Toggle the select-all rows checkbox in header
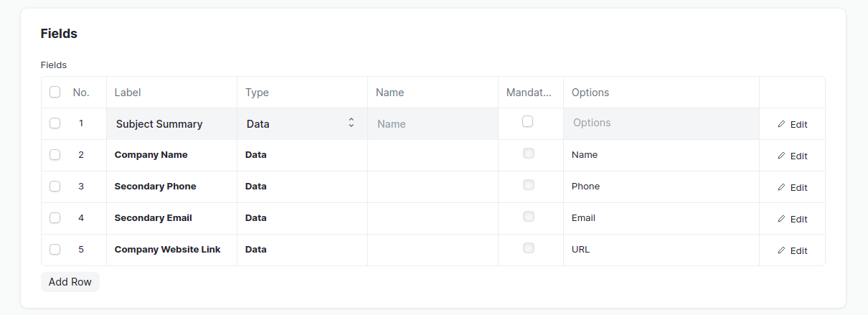 pyautogui.click(x=55, y=92)
